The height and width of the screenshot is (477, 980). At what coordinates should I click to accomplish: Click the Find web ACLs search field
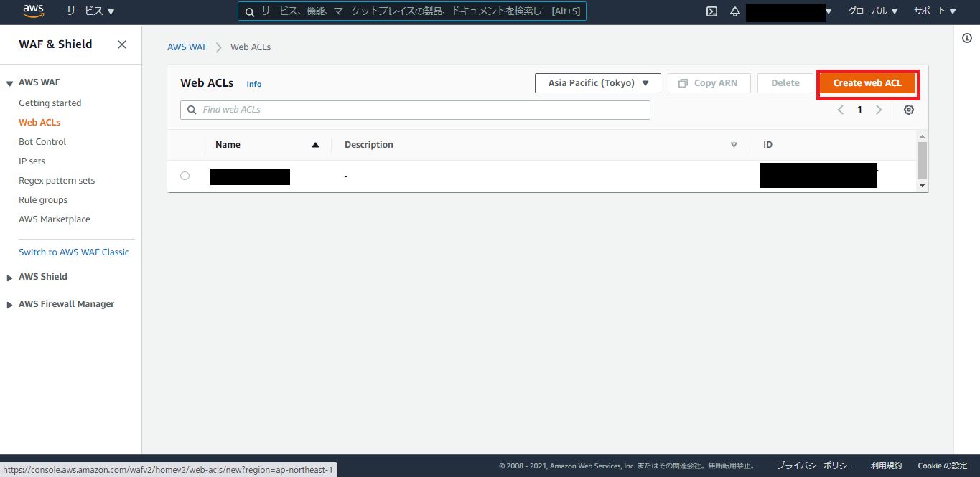[415, 110]
